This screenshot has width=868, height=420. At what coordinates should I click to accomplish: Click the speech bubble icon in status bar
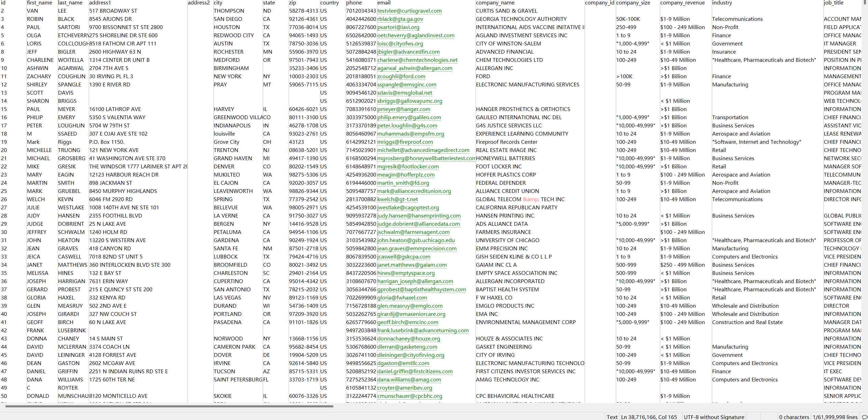pos(864,417)
